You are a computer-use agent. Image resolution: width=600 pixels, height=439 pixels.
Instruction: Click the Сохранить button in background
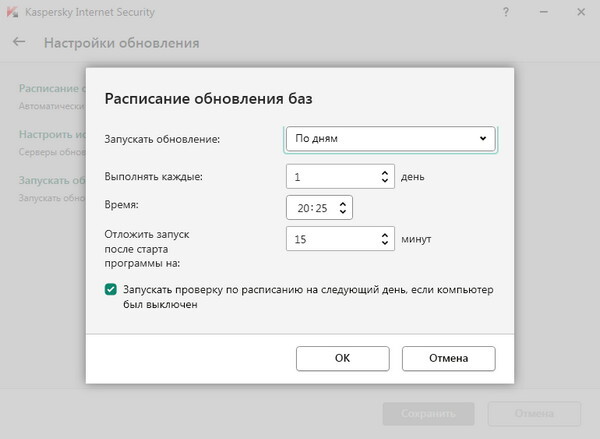point(430,413)
